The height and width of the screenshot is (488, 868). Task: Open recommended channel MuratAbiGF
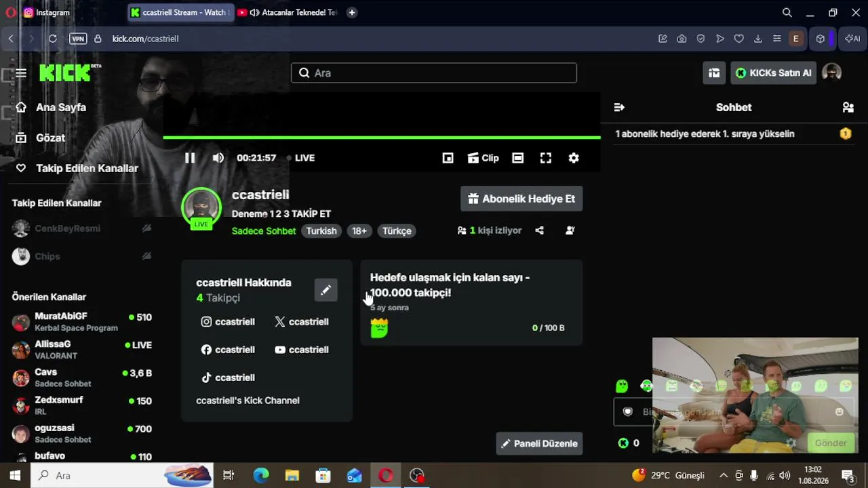click(x=82, y=322)
